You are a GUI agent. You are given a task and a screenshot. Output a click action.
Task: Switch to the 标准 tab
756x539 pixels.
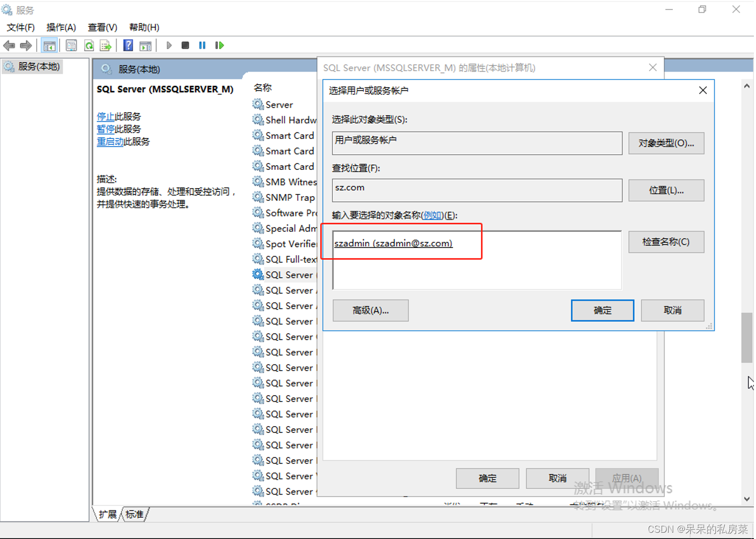point(134,514)
